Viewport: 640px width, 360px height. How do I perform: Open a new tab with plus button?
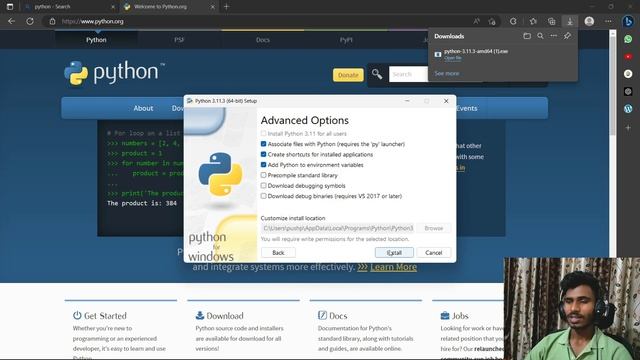tap(227, 7)
